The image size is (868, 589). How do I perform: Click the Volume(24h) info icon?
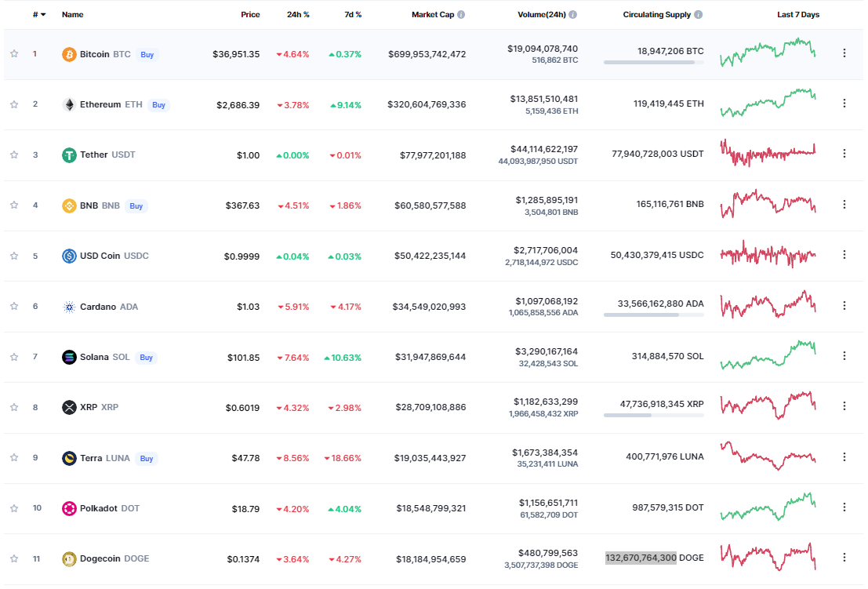pyautogui.click(x=575, y=13)
